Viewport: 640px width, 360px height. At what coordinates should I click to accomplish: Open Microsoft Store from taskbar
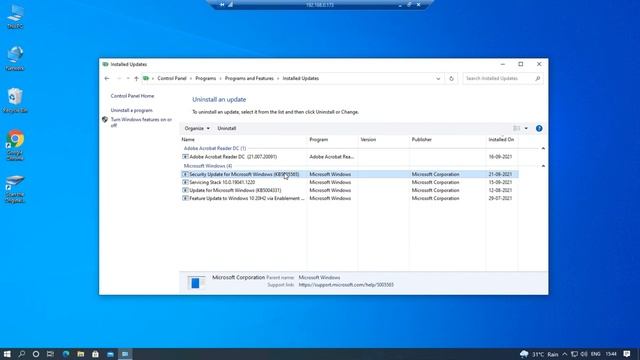pos(95,354)
